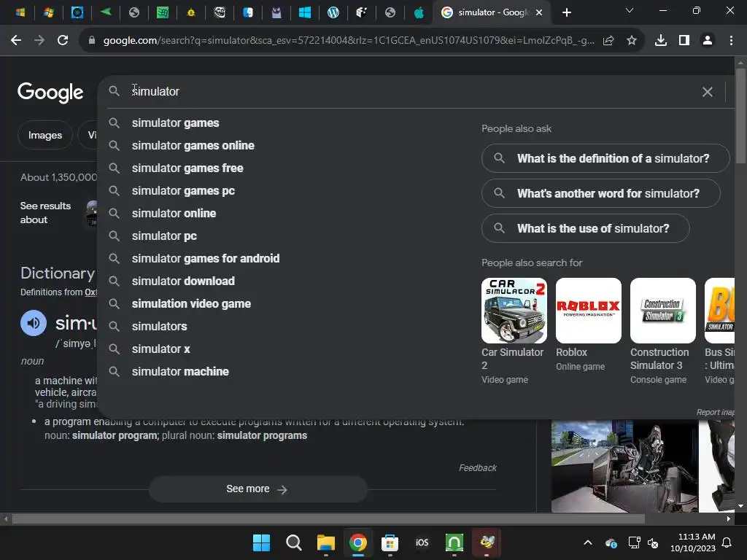Open taskbar Search
This screenshot has width=747, height=560.
point(293,542)
